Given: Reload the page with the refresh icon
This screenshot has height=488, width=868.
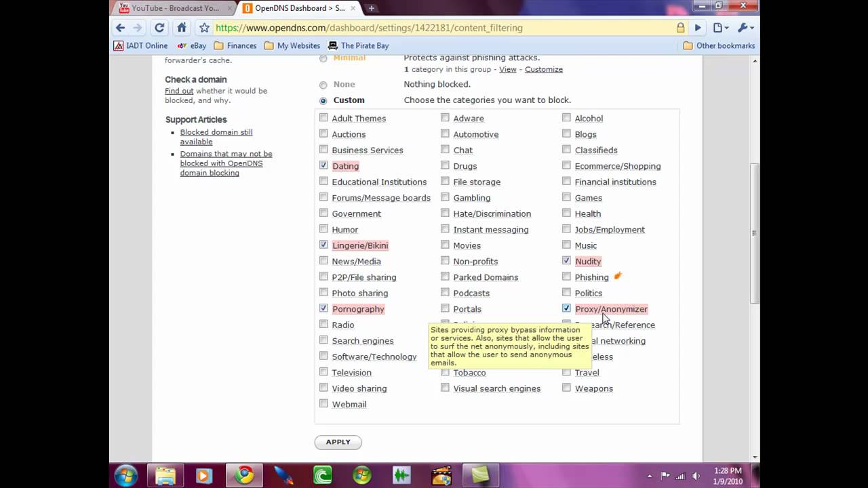Looking at the screenshot, I should 159,28.
